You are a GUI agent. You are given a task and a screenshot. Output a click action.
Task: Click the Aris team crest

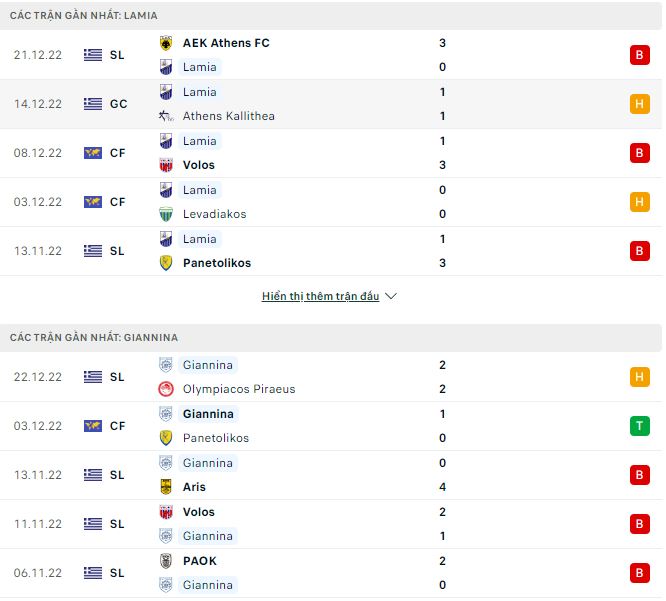pos(166,487)
